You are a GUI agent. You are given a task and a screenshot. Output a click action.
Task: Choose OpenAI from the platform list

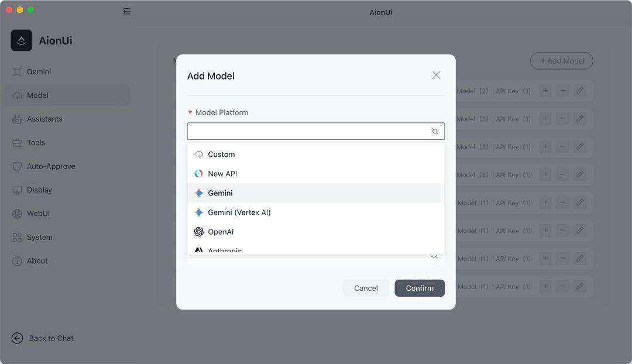pos(314,232)
